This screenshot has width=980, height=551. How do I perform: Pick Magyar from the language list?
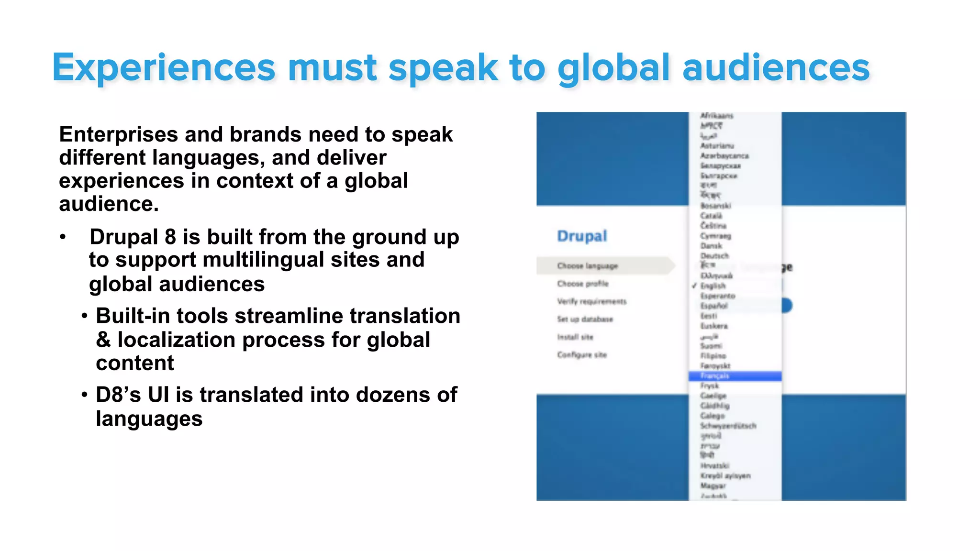coord(713,486)
